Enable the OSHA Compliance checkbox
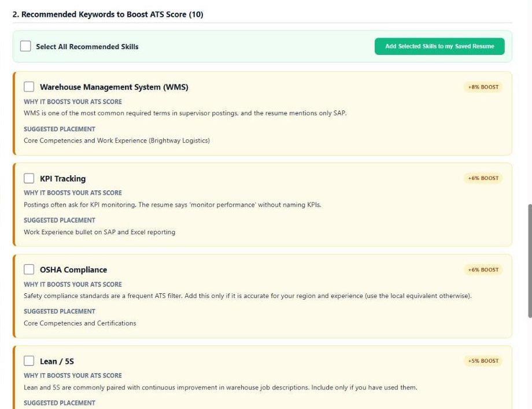The image size is (532, 409). click(29, 270)
